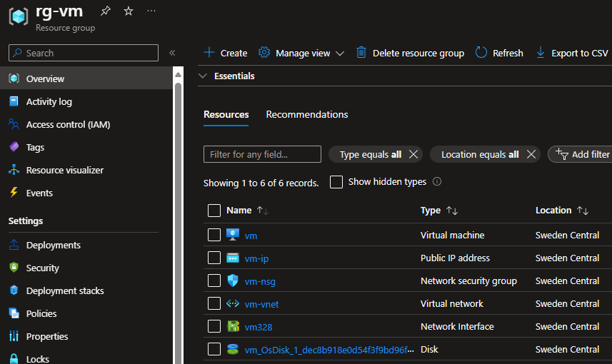This screenshot has width=612, height=364.
Task: Open the more options ellipsis near title
Action: pos(151,11)
